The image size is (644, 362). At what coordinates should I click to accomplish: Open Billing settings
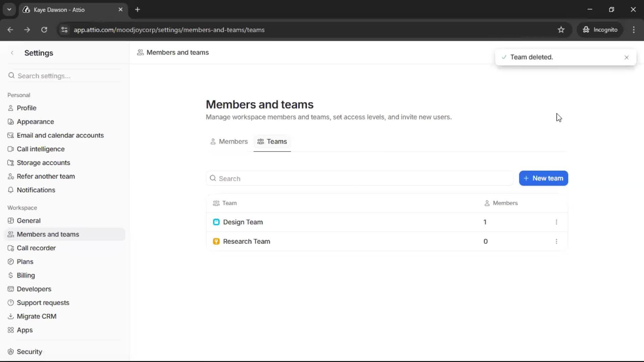[x=25, y=275]
